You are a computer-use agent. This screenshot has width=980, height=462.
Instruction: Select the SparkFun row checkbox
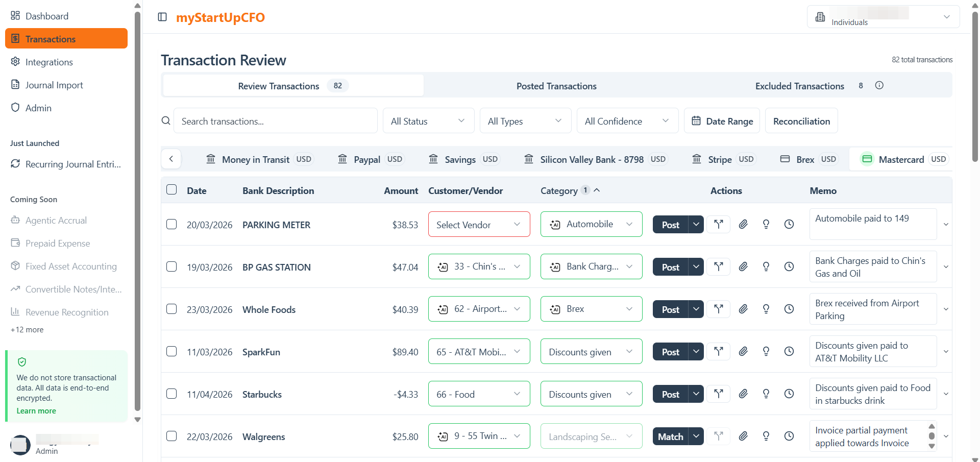[171, 351]
